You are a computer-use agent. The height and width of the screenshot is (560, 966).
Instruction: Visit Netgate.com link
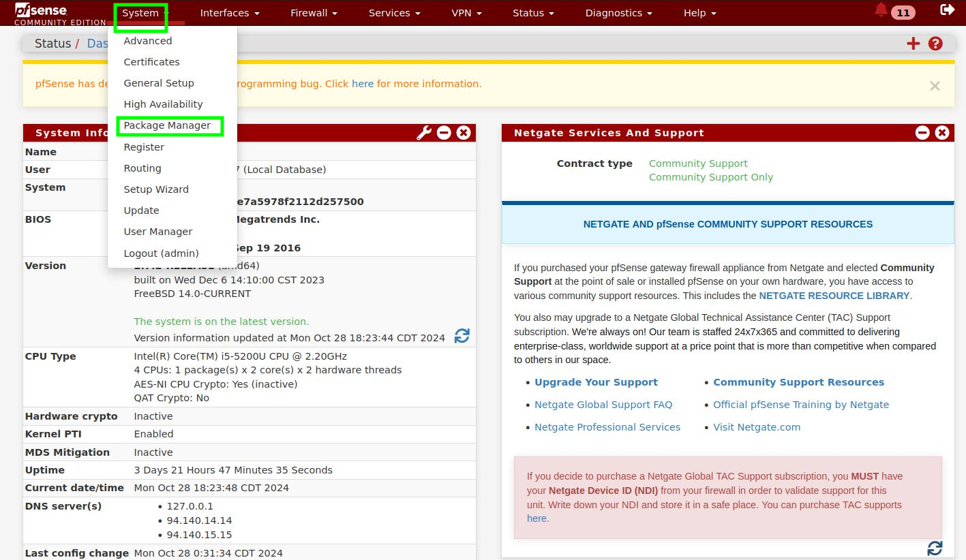[757, 427]
